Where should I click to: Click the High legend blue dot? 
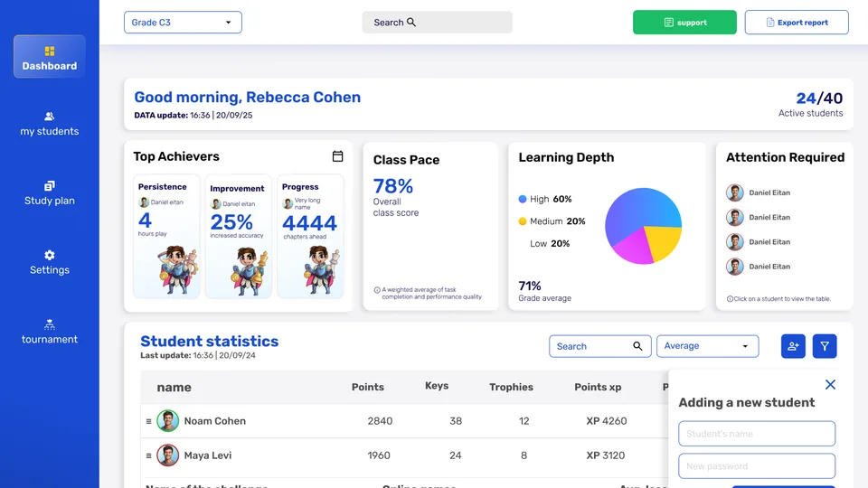[x=522, y=199]
